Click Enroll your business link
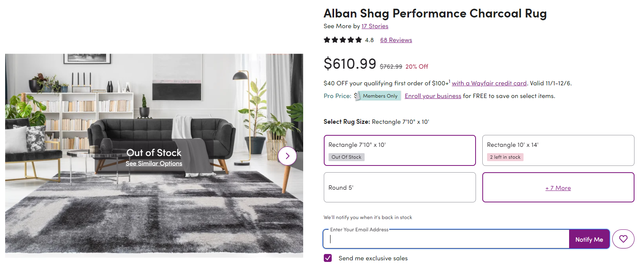Viewport: 644px width, 277px height. pos(433,96)
